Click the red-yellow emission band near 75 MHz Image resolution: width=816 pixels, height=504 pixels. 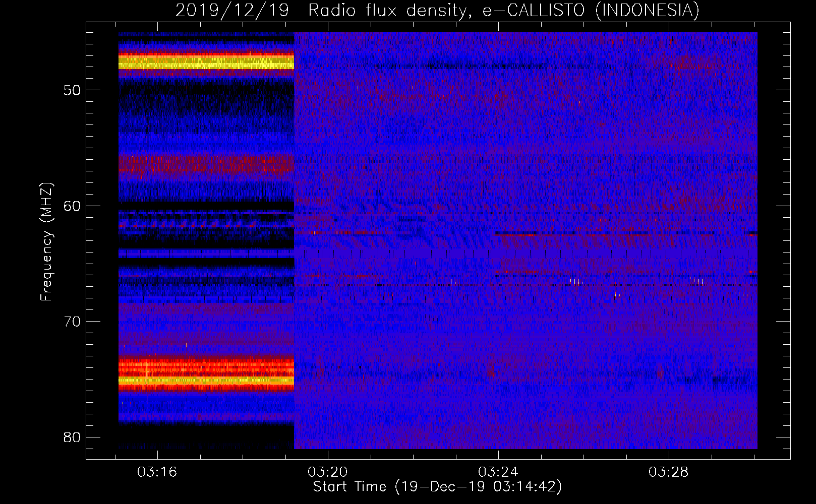(206, 375)
